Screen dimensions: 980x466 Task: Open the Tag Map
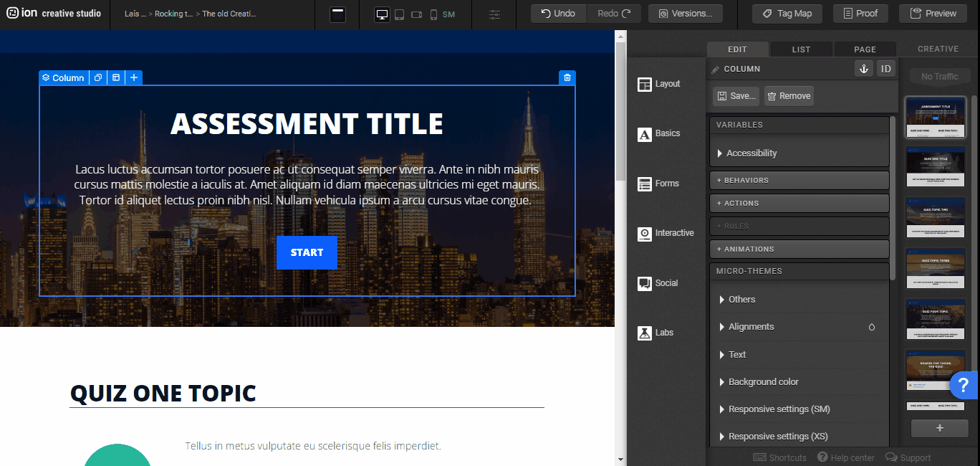point(786,14)
